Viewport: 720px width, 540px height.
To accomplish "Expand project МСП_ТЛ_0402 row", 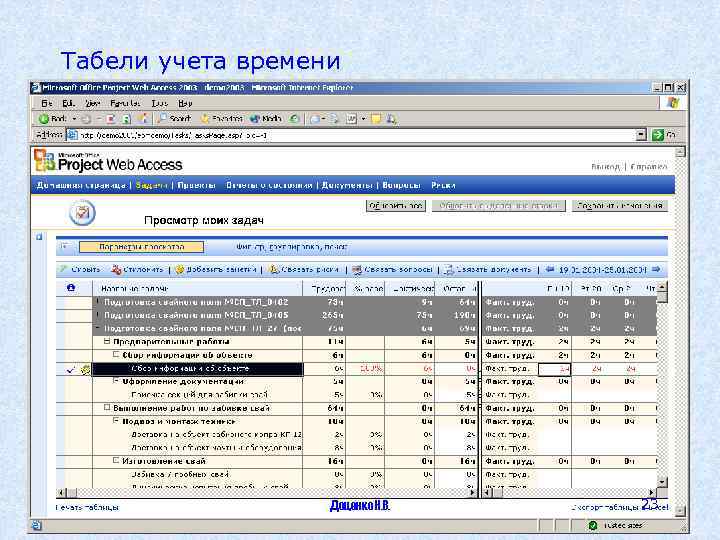I will click(97, 302).
